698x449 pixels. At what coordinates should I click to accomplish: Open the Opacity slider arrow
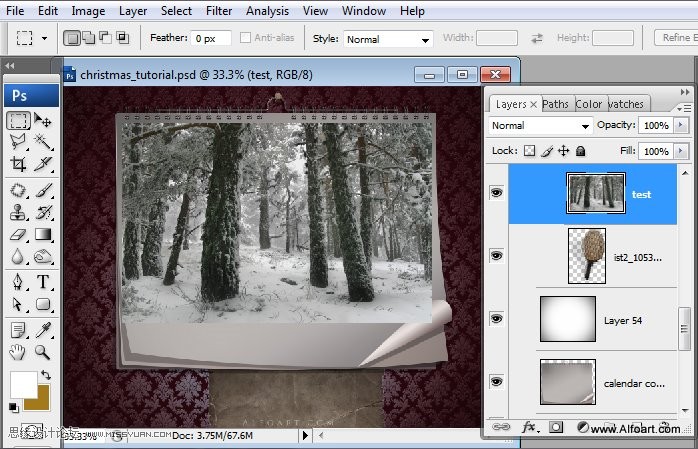point(680,126)
